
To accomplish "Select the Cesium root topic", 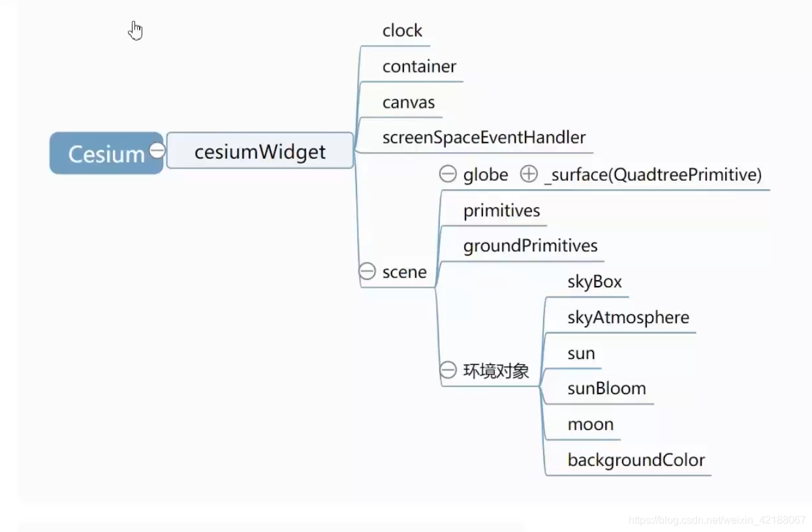I will click(x=106, y=153).
